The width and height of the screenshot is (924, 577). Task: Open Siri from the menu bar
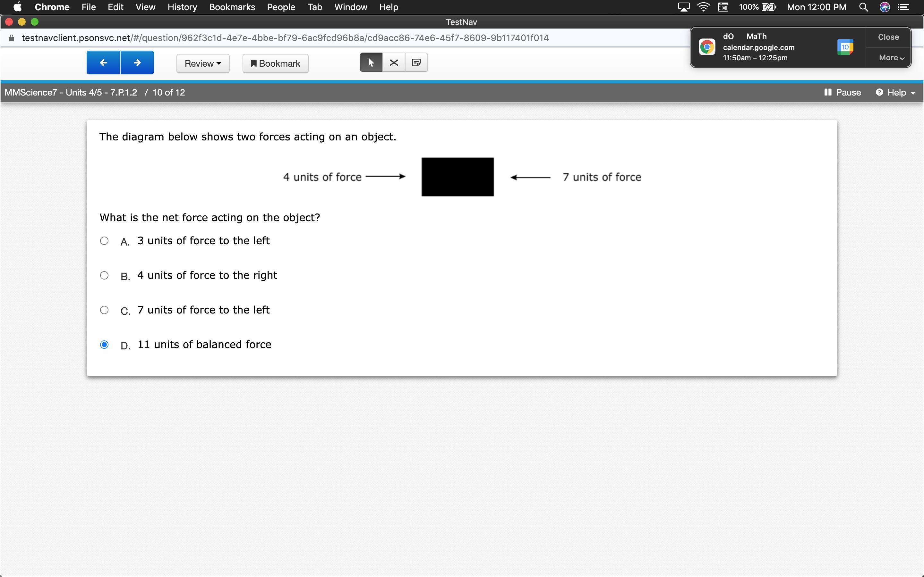coord(885,7)
